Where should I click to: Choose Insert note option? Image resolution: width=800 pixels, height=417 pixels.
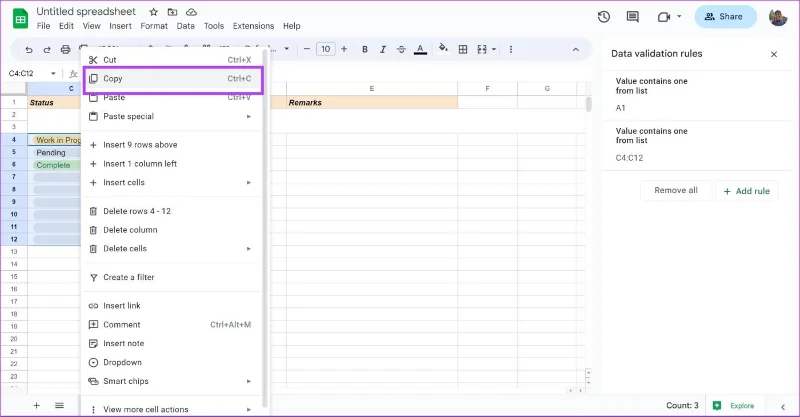171,344
